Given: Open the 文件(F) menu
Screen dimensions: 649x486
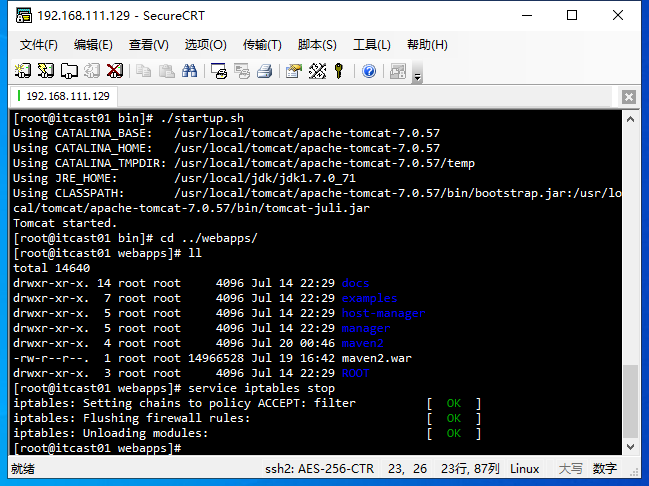Looking at the screenshot, I should click(x=38, y=45).
